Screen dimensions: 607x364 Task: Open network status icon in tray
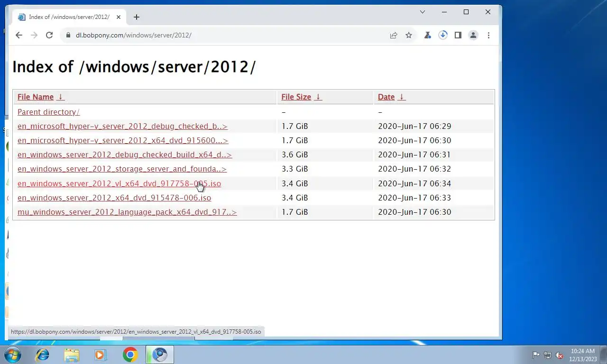[x=548, y=355]
